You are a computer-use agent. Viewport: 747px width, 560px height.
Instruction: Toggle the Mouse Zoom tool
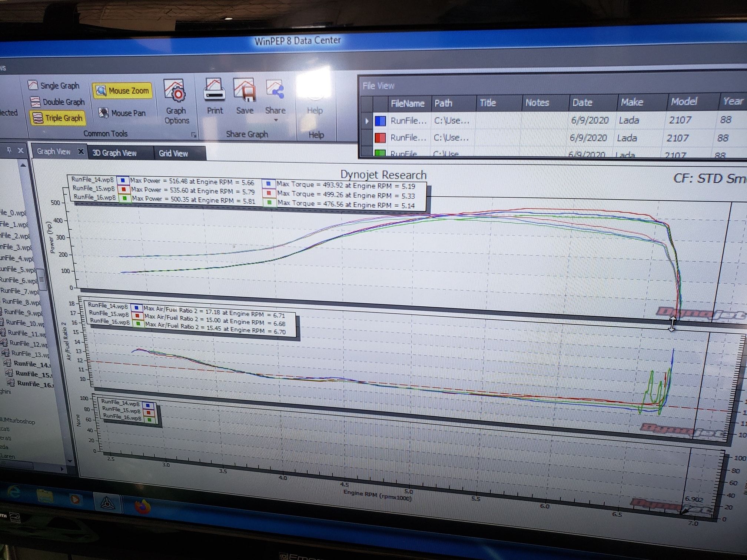pyautogui.click(x=122, y=90)
